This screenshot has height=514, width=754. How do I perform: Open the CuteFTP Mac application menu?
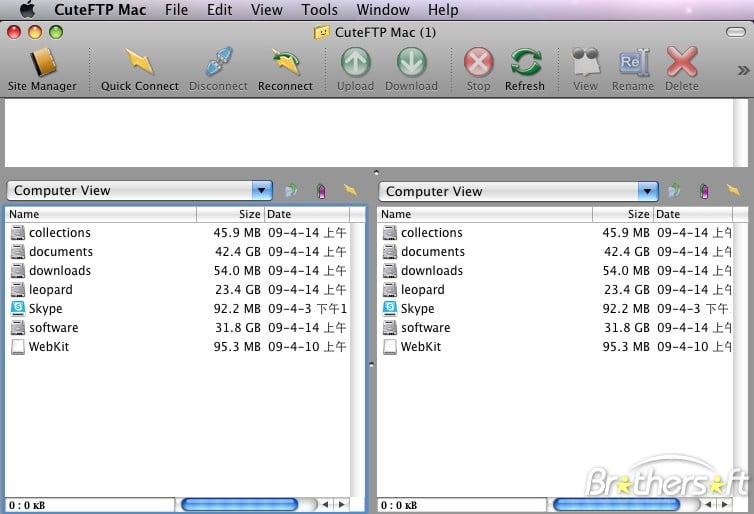(x=100, y=10)
